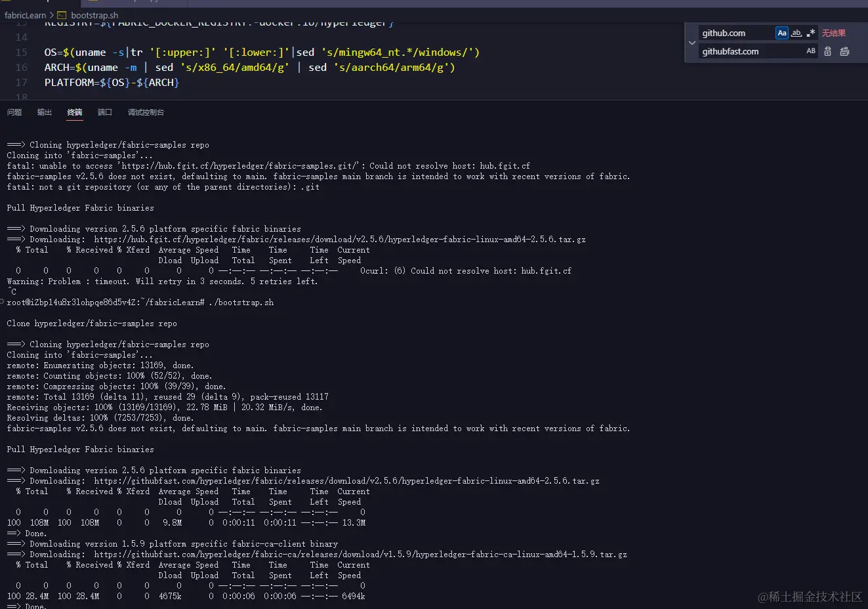Open the 输出 (Output) panel tab
Screen dimensions: 868x609
tap(45, 112)
